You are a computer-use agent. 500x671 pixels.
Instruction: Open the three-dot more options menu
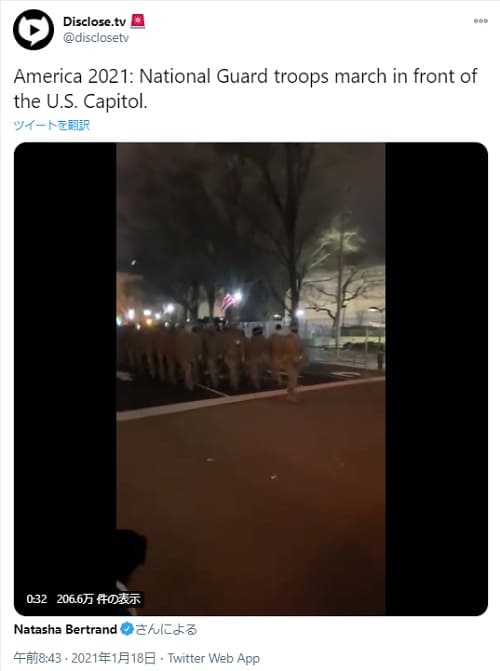pos(480,21)
